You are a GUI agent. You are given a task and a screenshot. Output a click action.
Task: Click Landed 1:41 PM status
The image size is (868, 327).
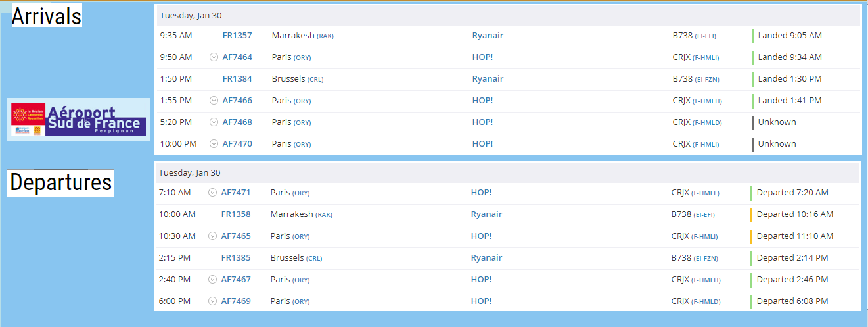pyautogui.click(x=790, y=101)
